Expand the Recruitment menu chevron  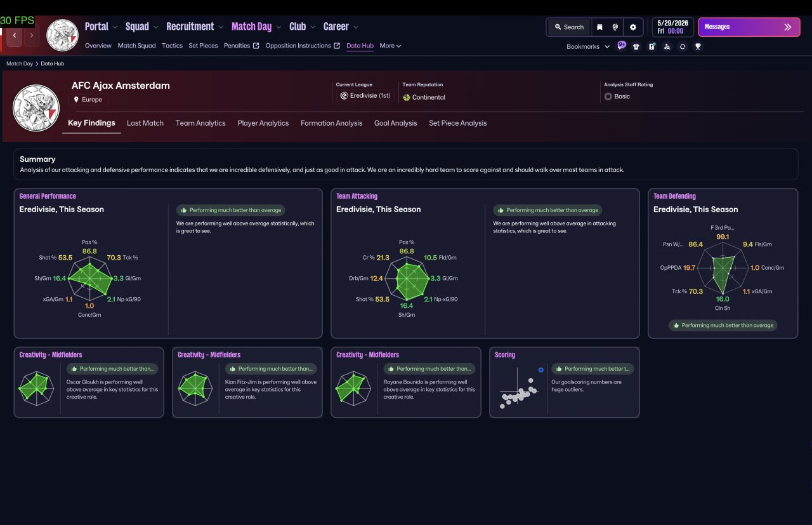coord(220,27)
